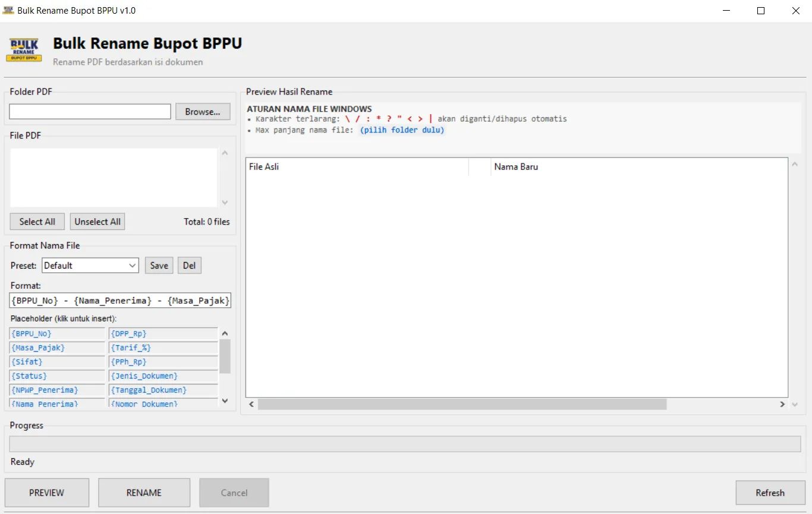Click the Refresh button

[770, 493]
